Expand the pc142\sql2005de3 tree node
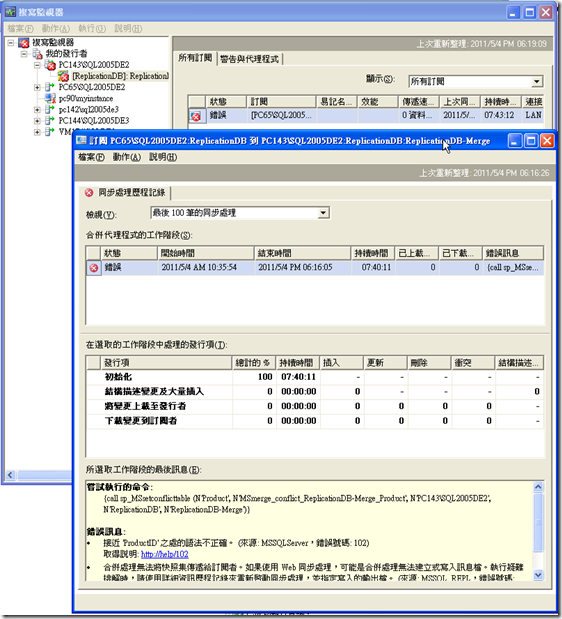The image size is (562, 619). (37, 109)
